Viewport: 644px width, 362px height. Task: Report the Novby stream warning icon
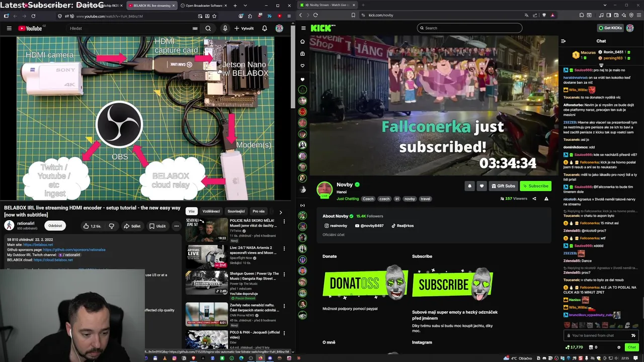pos(546,199)
